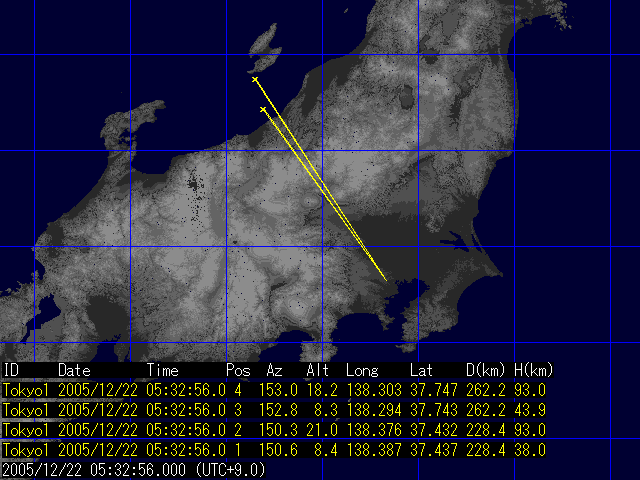
Task: Click latitude value 37.743
Action: click(x=434, y=410)
